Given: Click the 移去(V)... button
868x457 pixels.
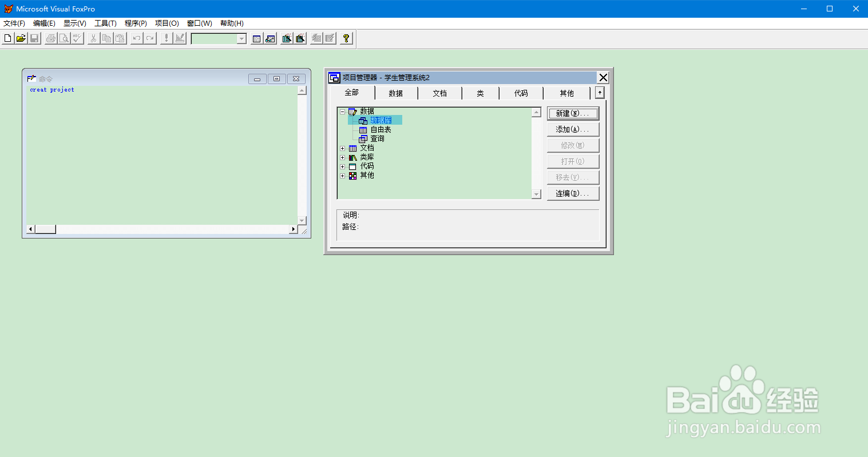Looking at the screenshot, I should [573, 177].
